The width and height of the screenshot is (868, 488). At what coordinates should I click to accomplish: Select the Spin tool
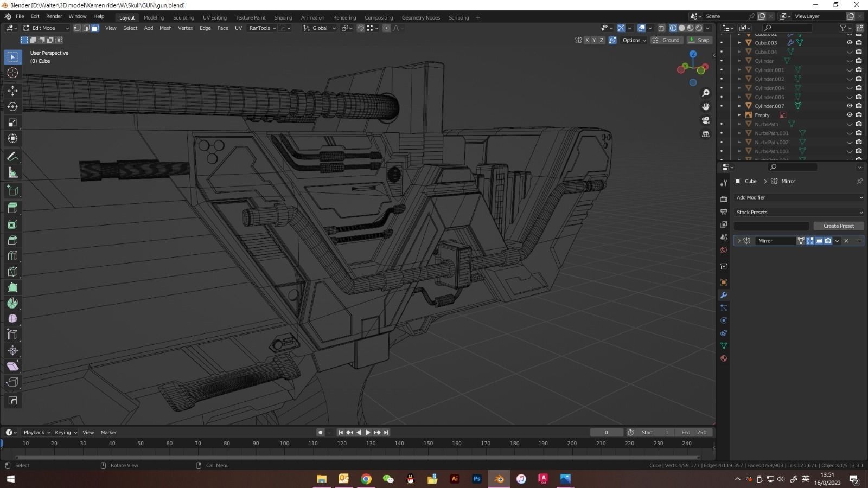[12, 303]
